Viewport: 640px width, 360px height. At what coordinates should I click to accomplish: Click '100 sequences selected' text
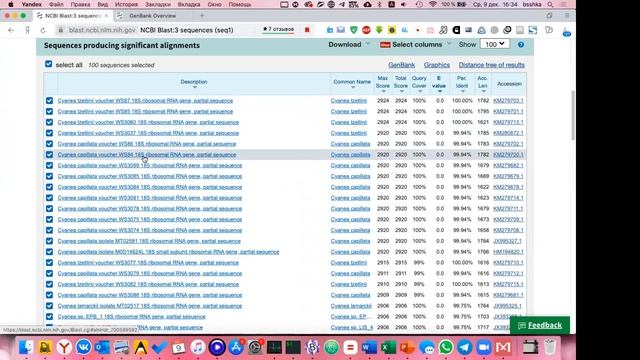[121, 65]
